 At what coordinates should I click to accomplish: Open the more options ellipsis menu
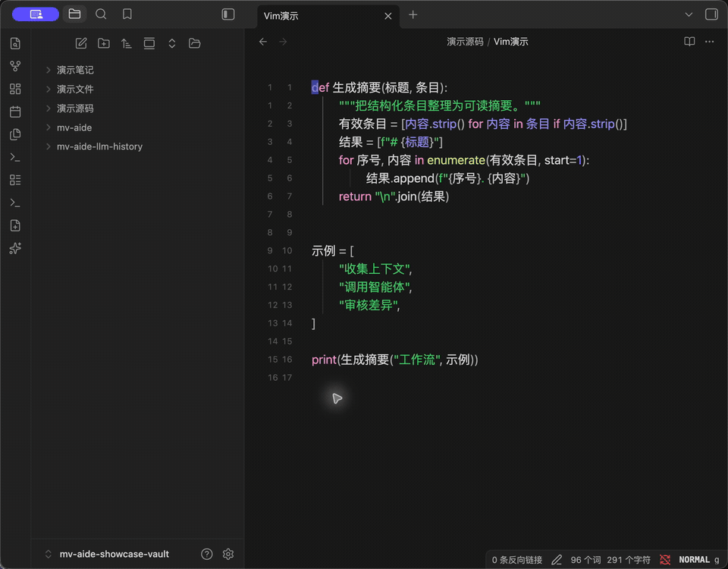710,42
